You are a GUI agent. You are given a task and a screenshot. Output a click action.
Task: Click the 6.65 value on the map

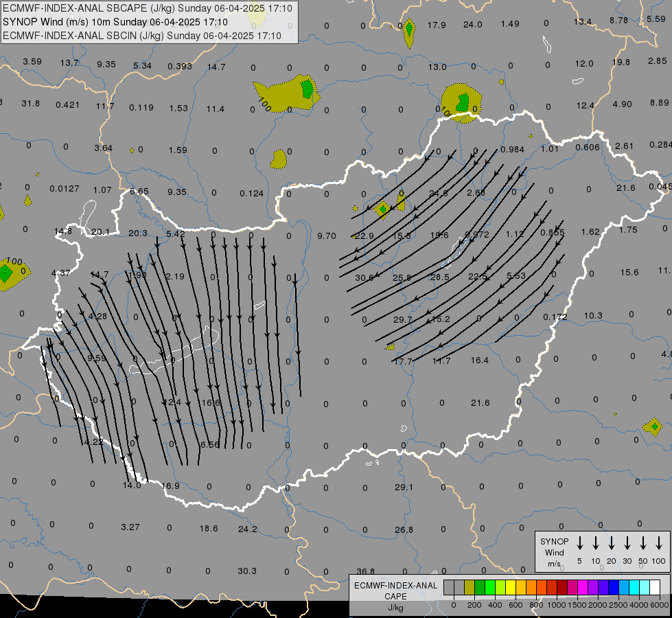(x=139, y=192)
